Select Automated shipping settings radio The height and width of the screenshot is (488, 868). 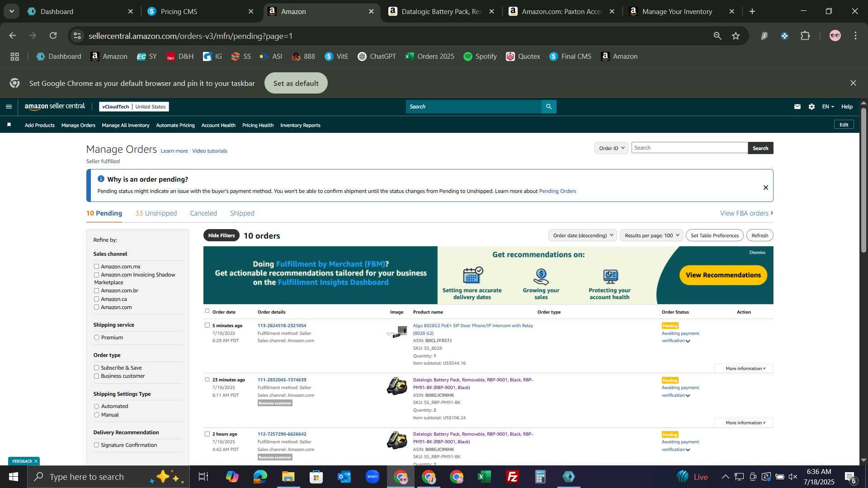(96, 406)
